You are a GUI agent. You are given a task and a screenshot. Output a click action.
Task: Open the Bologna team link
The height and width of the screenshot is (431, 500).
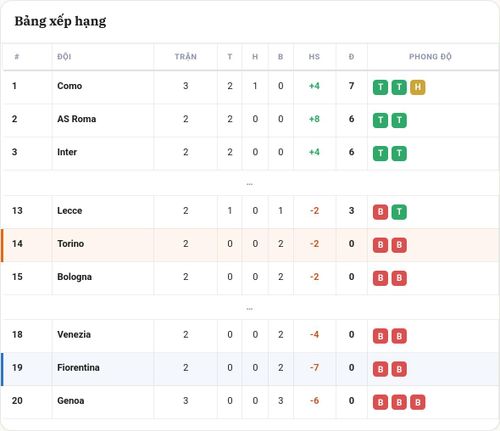click(x=74, y=277)
